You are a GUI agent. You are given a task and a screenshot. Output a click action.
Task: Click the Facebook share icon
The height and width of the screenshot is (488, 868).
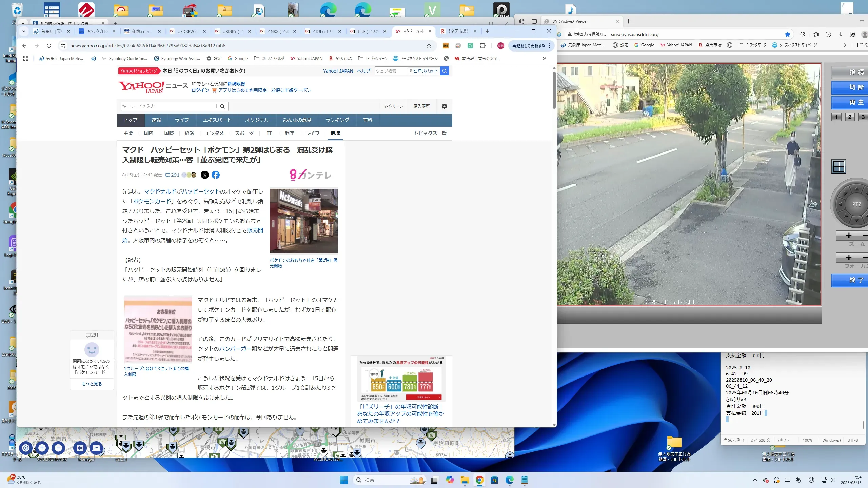point(216,175)
